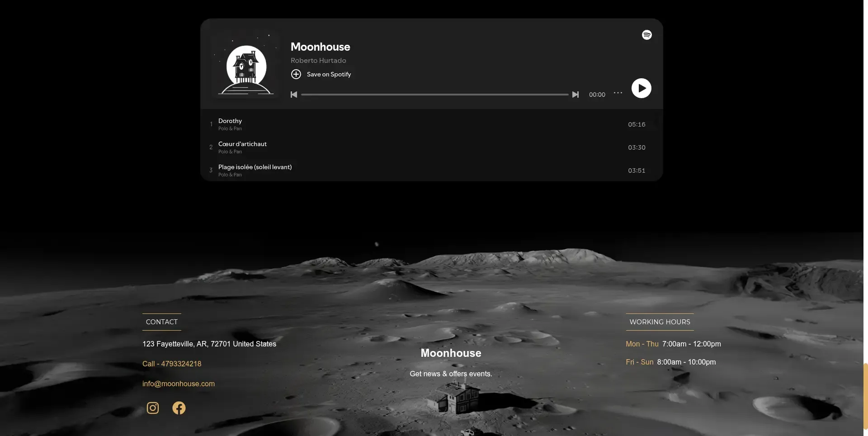Select the Instagram icon
868x436 pixels.
pyautogui.click(x=152, y=408)
